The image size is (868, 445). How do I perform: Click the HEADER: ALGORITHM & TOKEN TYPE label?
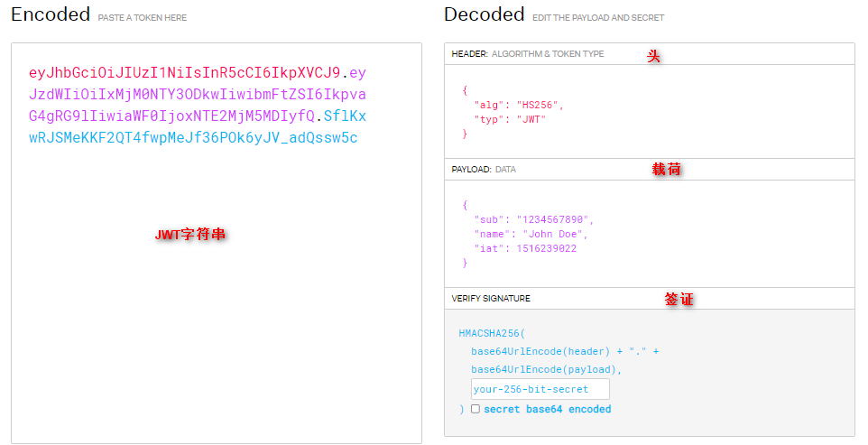pos(528,54)
